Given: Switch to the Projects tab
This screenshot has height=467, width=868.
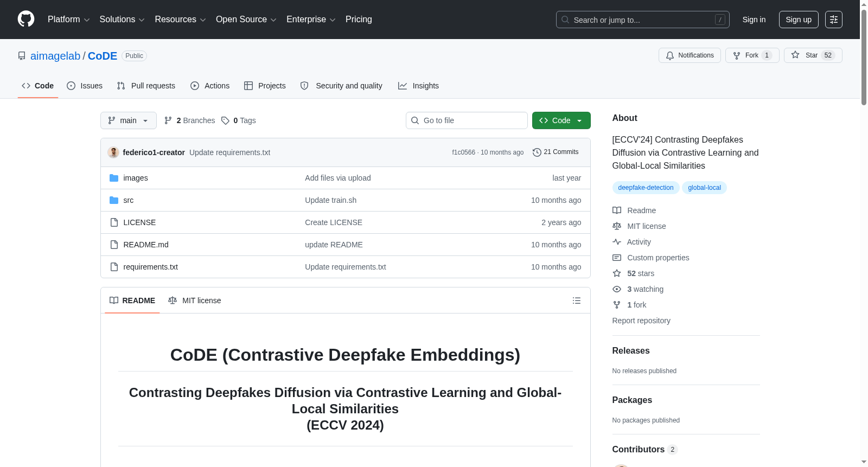Looking at the screenshot, I should 265,86.
